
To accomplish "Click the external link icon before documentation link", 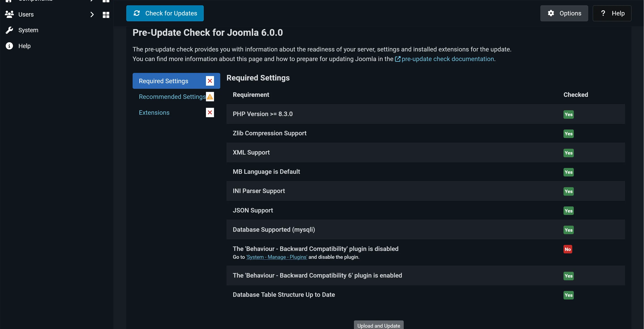I will tap(398, 59).
